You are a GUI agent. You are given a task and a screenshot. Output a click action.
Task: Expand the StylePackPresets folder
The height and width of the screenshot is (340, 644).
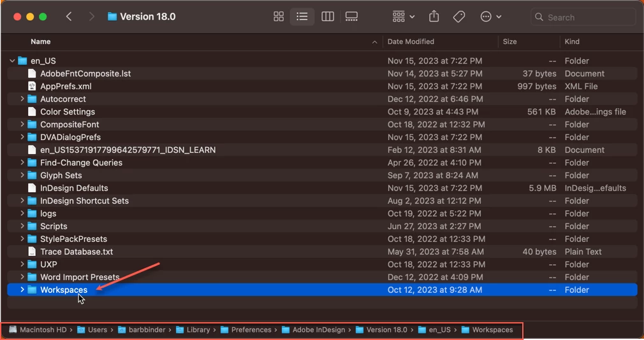[22, 239]
